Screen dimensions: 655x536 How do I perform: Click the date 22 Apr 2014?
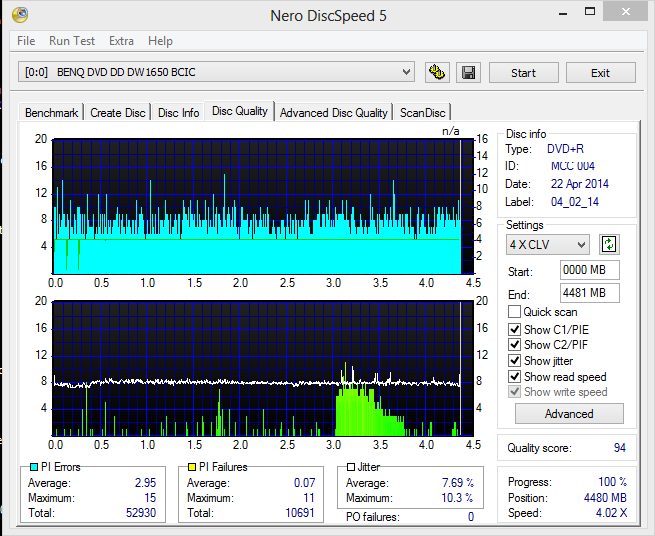click(x=580, y=184)
